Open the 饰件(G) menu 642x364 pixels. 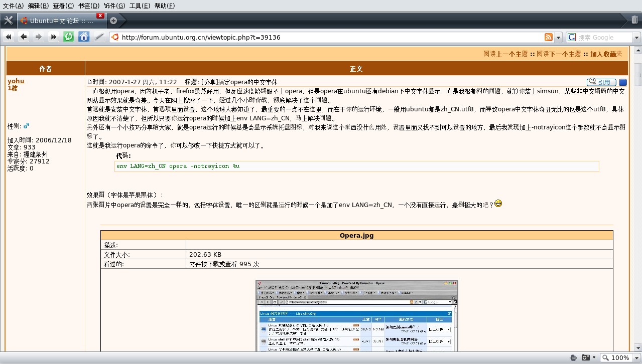[114, 6]
